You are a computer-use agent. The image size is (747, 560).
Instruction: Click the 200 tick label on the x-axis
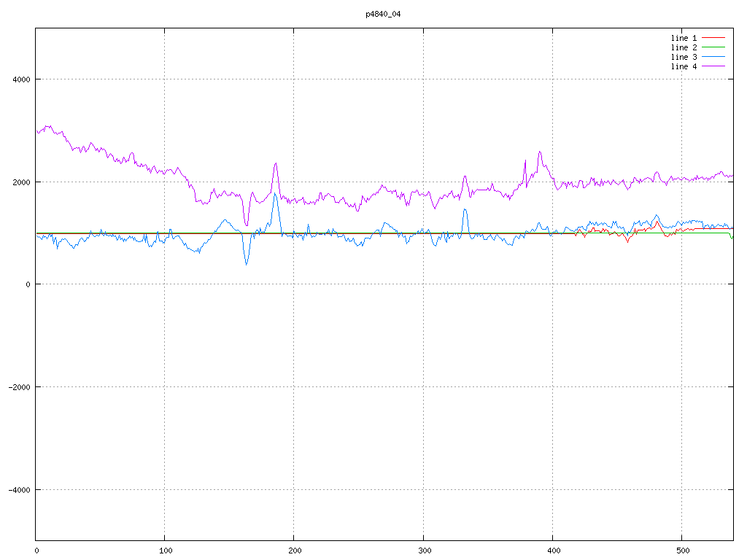point(294,551)
